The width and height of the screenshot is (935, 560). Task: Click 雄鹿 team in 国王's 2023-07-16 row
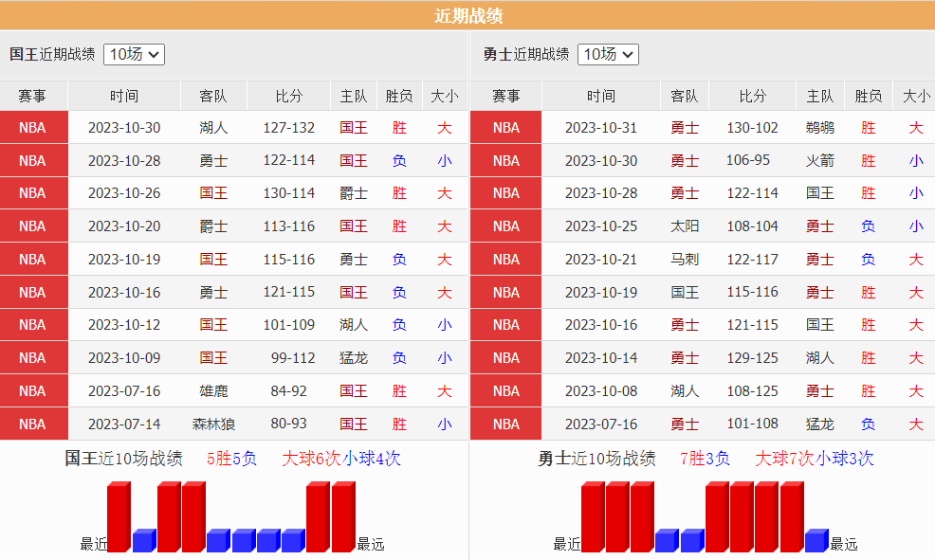[x=213, y=391]
